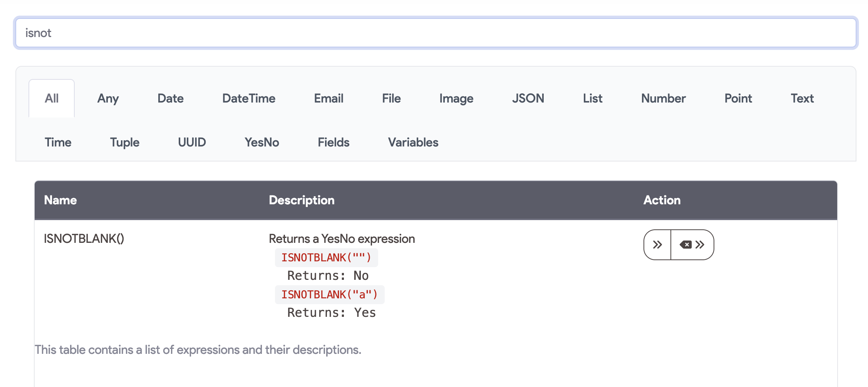
Task: Click the ISNOTBLANK("") code example chip
Action: click(x=326, y=257)
